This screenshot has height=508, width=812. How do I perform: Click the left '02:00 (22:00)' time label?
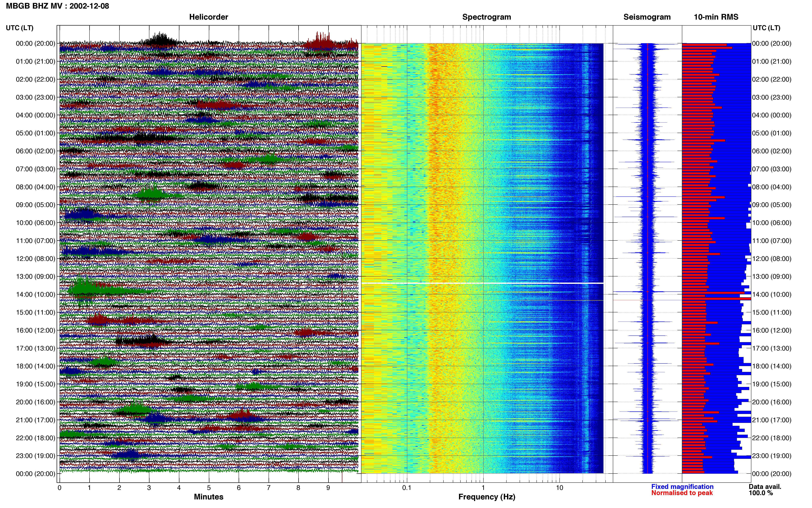36,79
